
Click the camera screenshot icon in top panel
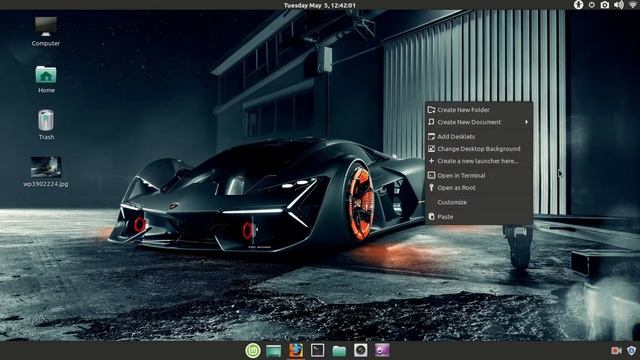click(605, 5)
